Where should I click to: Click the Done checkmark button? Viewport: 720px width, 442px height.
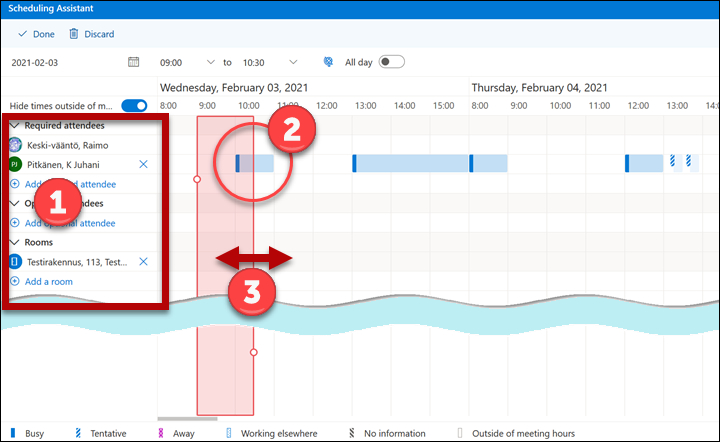[36, 33]
